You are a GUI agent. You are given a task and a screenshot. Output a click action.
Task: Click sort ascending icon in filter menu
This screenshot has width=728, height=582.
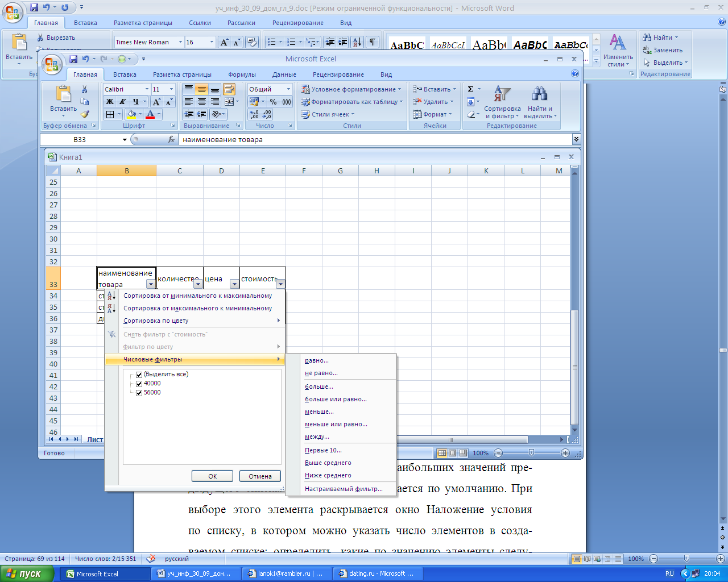[x=111, y=296]
